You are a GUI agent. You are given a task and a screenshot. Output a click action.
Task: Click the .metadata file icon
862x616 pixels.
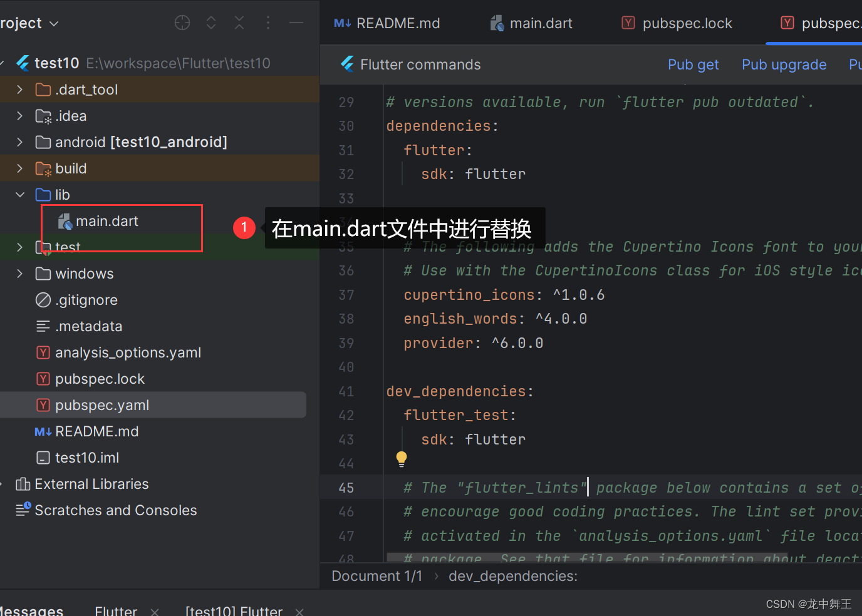(43, 326)
